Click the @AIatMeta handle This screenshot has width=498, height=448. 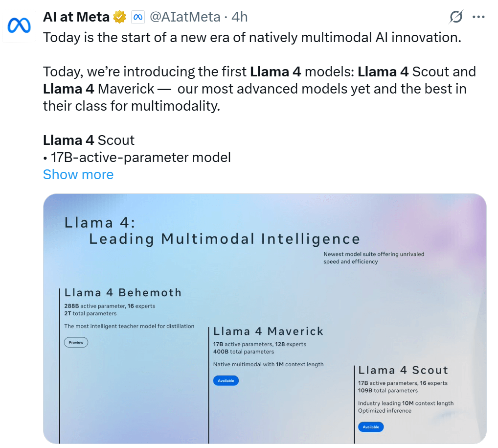tap(186, 16)
